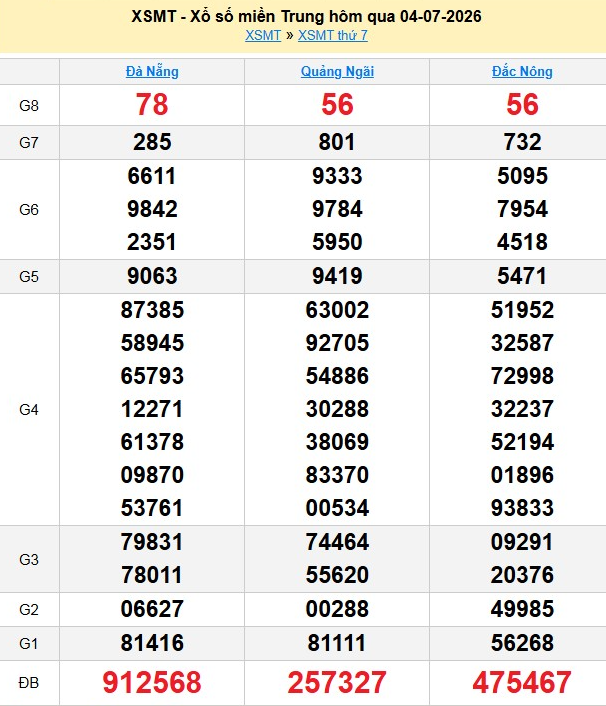Click the G8 row label

[29, 105]
